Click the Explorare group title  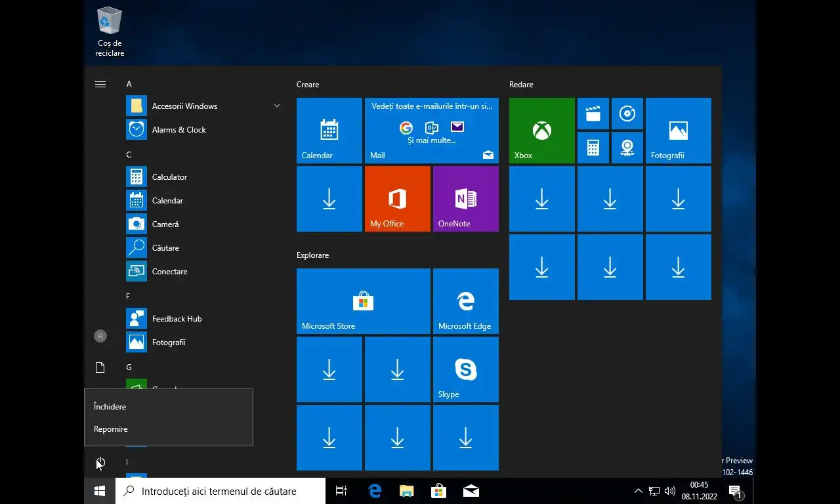click(312, 255)
